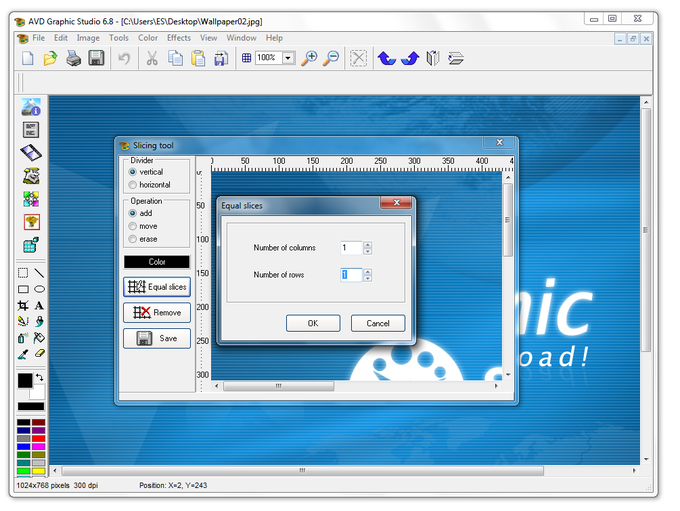The width and height of the screenshot is (680, 511).
Task: Click the Zoom in magnifier icon
Action: (x=309, y=58)
